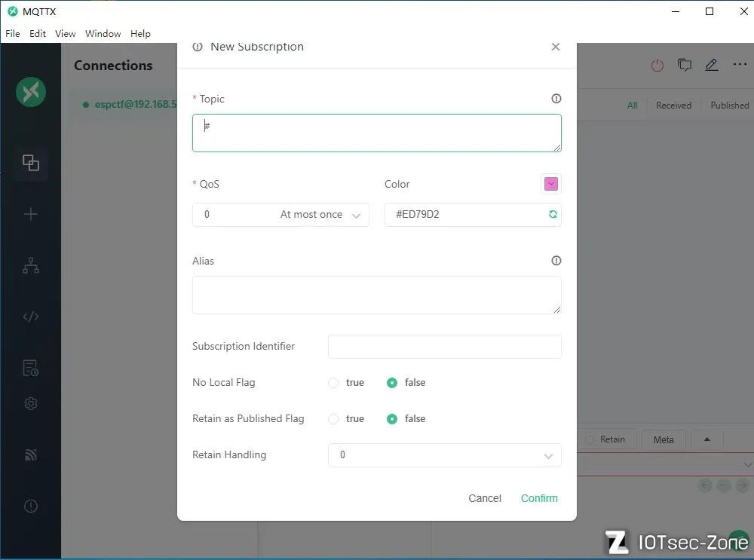754x560 pixels.
Task: Open the About info icon in sidebar
Action: [31, 506]
